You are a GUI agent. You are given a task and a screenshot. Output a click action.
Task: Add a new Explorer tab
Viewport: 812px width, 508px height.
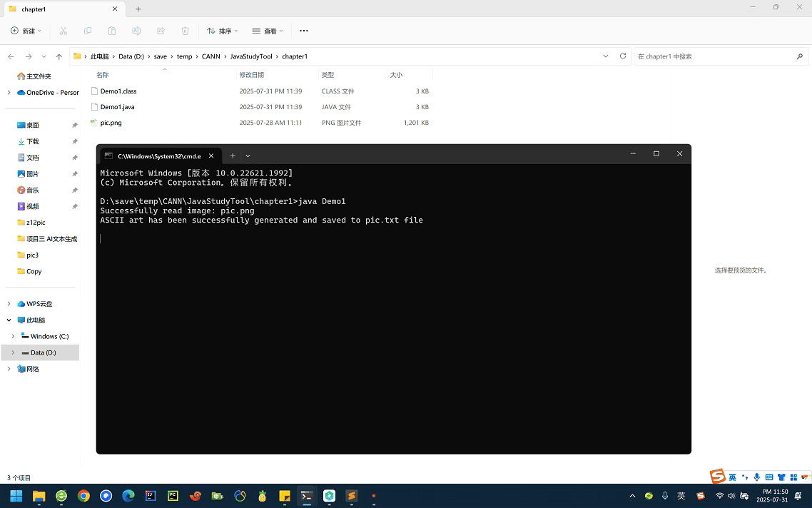click(x=138, y=9)
